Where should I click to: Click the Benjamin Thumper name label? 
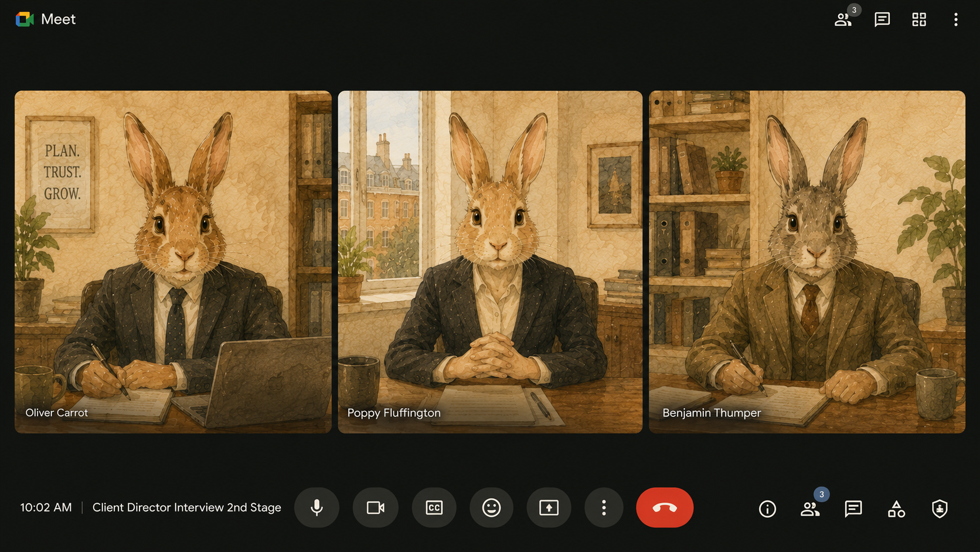pos(712,413)
